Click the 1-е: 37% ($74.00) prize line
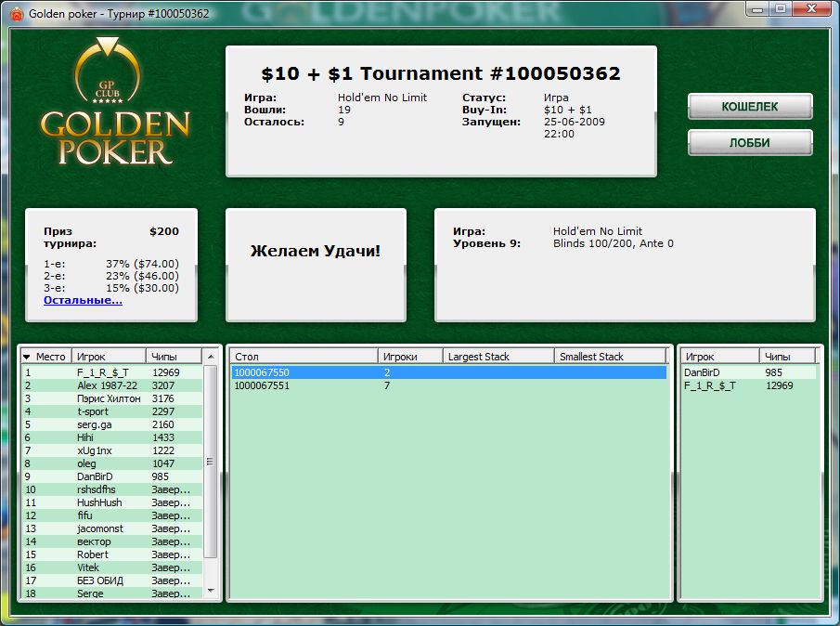Screen dimensions: 840x626 111,264
